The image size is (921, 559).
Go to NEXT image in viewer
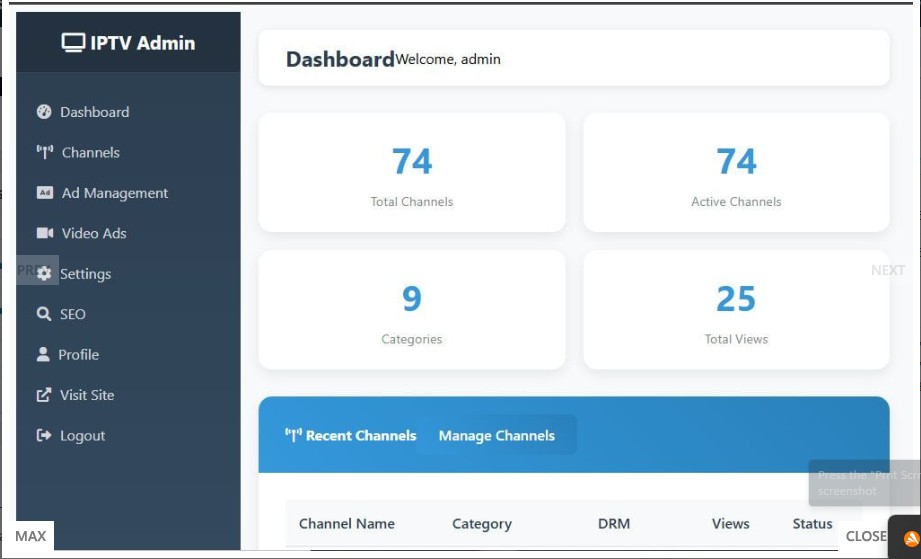pyautogui.click(x=887, y=270)
